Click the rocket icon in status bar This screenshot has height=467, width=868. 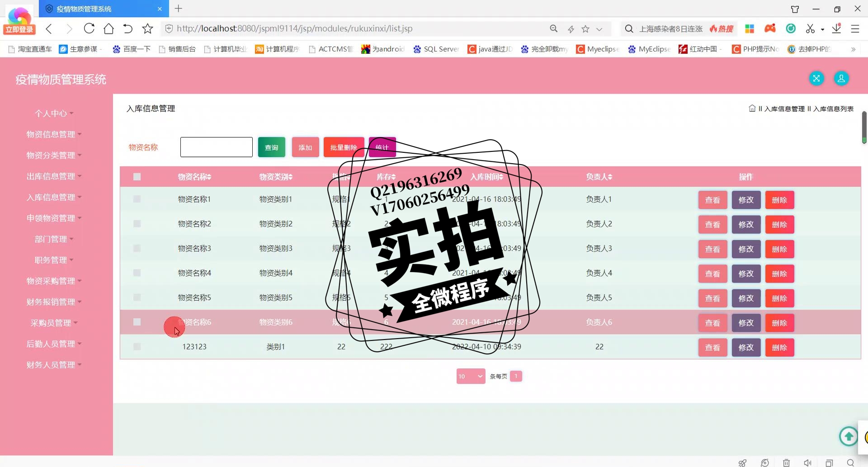[742, 462]
